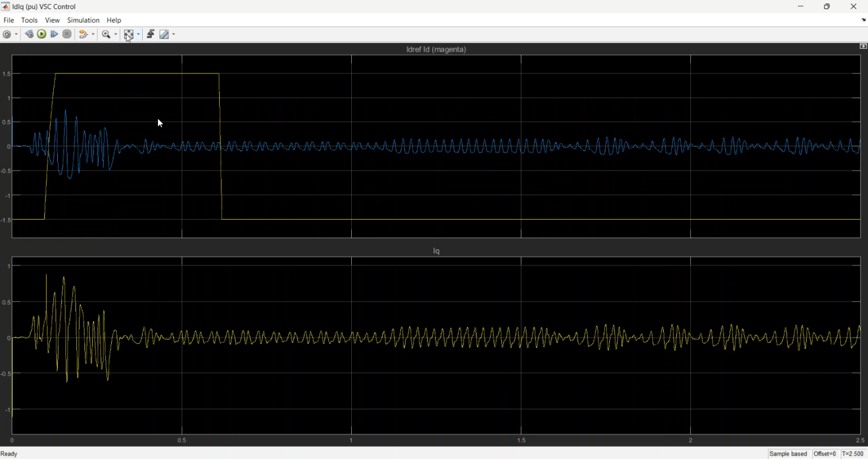The width and height of the screenshot is (868, 459).
Task: Click the Scale Axes Limits icon
Action: [x=128, y=35]
